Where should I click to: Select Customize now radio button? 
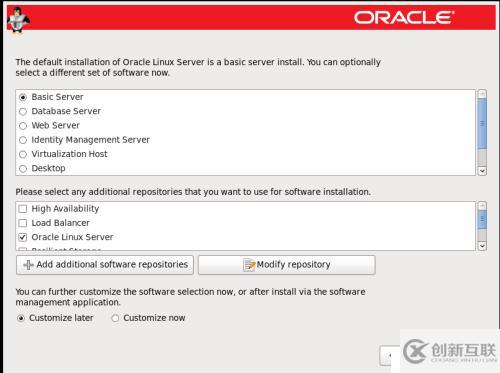(x=115, y=318)
